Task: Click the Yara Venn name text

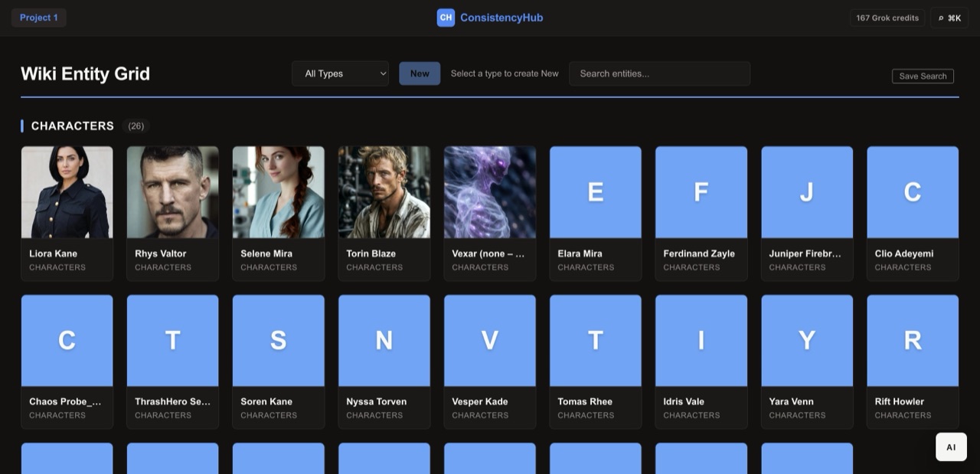Action: (x=792, y=401)
